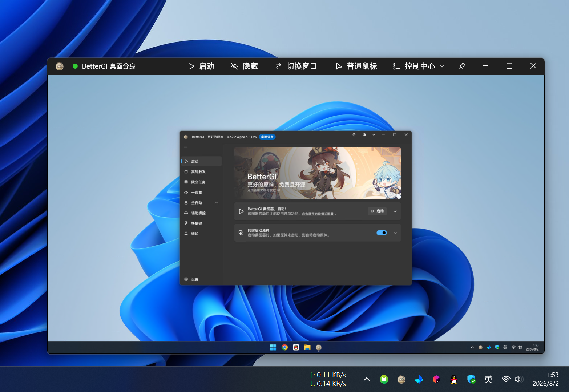The height and width of the screenshot is (392, 569).
Task: Click the small down-arrow icon in BetterGI title bar
Action: (374, 135)
